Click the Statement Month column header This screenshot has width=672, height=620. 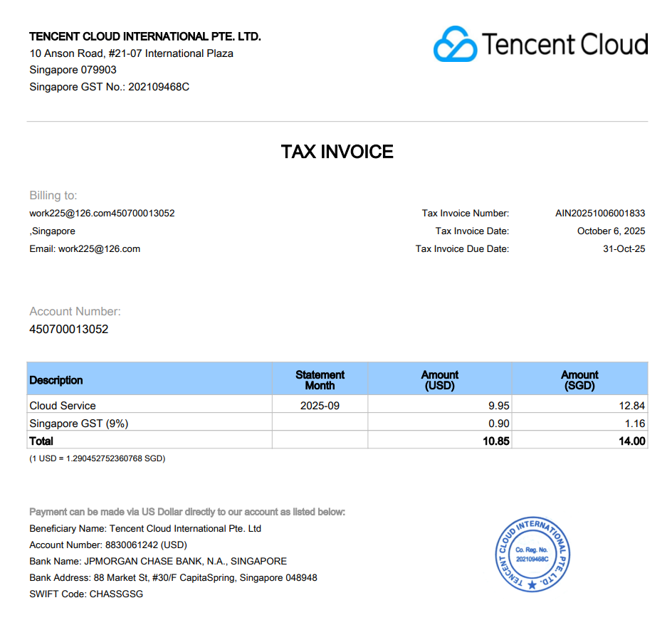320,380
